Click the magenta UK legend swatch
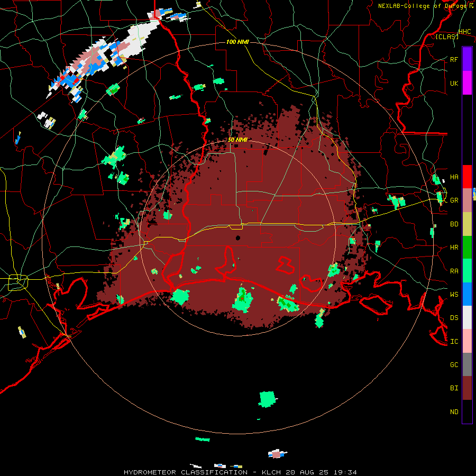Viewport: 476px width, 476px height. click(467, 83)
